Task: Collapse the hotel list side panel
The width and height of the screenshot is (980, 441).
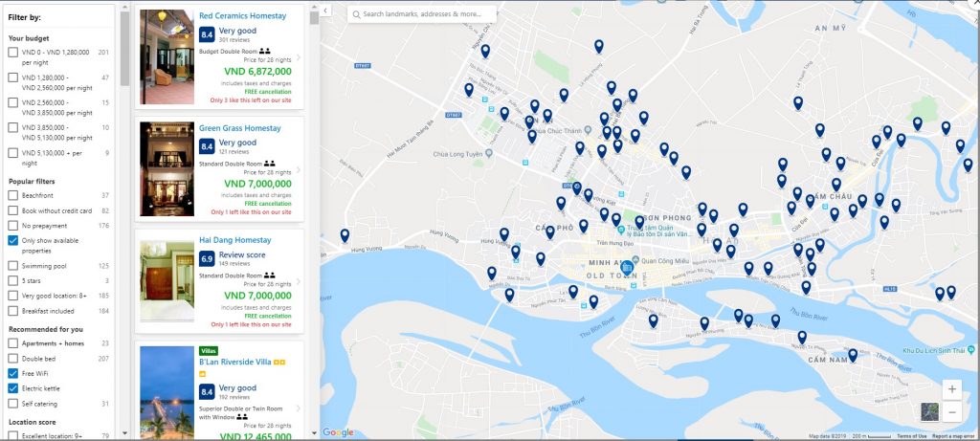Action: tap(324, 11)
